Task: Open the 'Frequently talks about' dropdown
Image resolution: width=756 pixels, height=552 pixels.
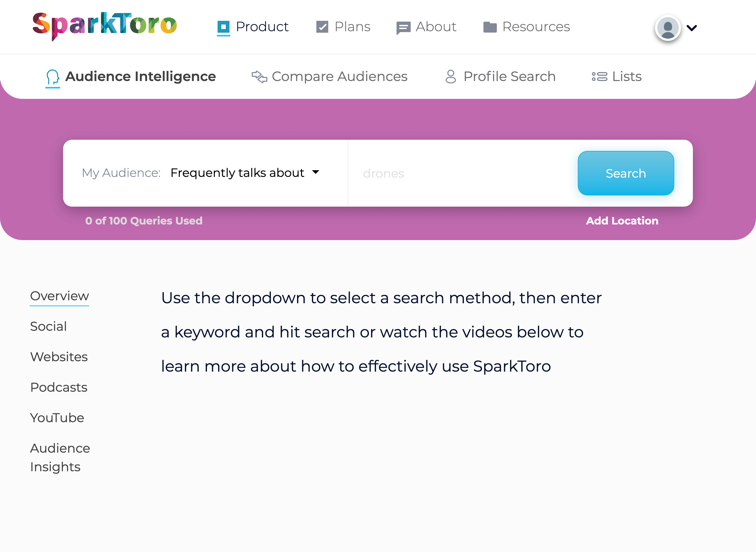Action: pos(245,173)
